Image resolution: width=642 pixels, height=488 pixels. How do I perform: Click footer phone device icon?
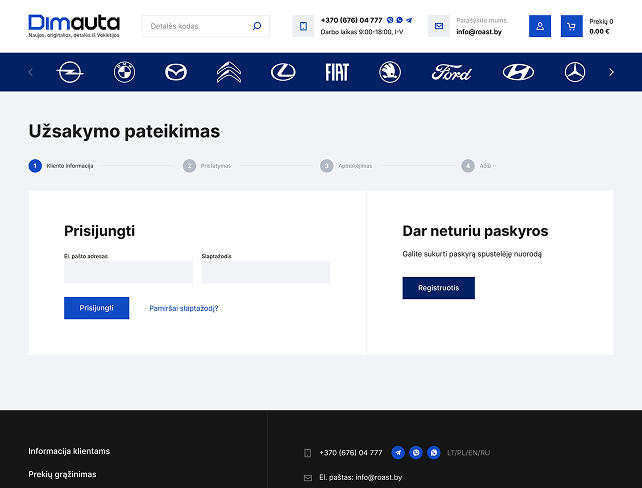(x=307, y=453)
